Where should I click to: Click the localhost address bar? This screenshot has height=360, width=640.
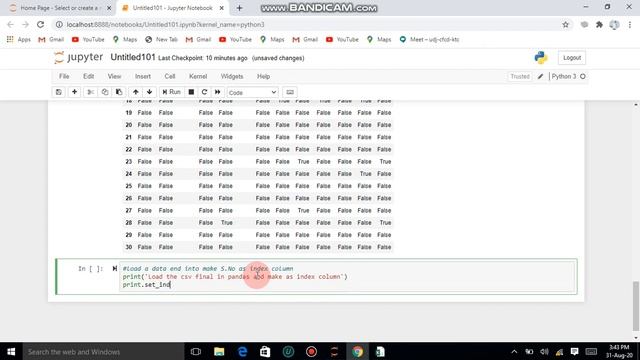(310, 24)
